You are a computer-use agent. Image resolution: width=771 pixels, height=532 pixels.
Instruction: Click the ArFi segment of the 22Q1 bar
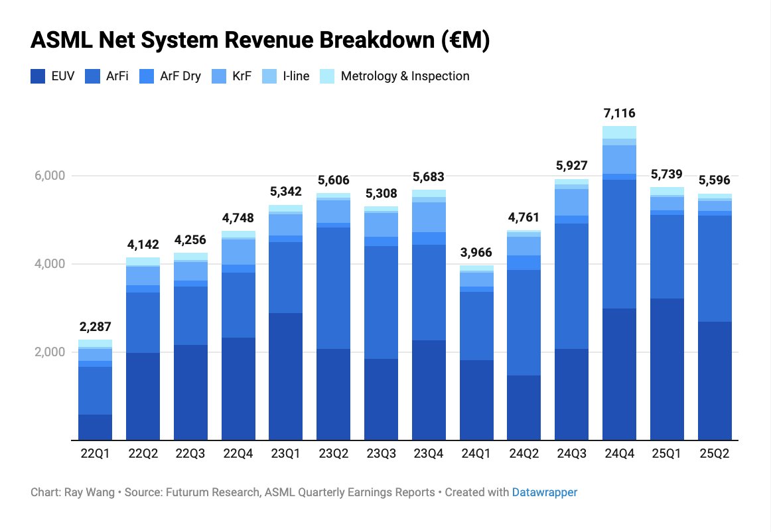(x=95, y=391)
